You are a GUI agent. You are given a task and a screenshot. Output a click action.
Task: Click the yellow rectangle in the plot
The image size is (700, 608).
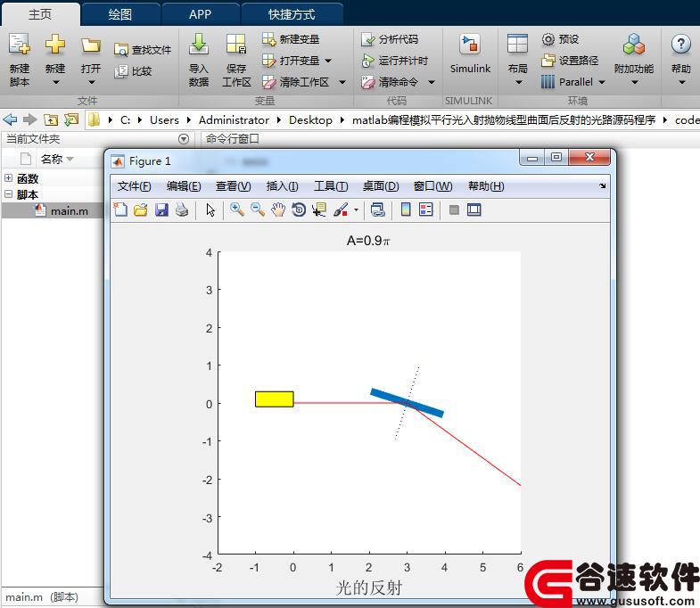click(274, 399)
